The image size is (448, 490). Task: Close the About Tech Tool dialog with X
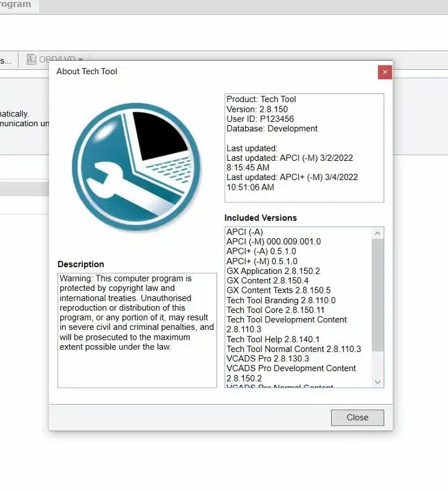(x=385, y=72)
